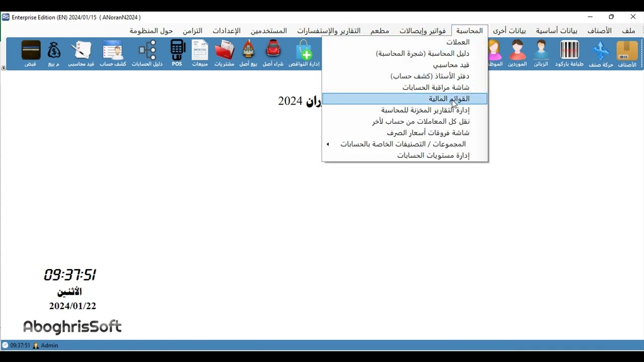Open حول المنظومة about menu

151,31
